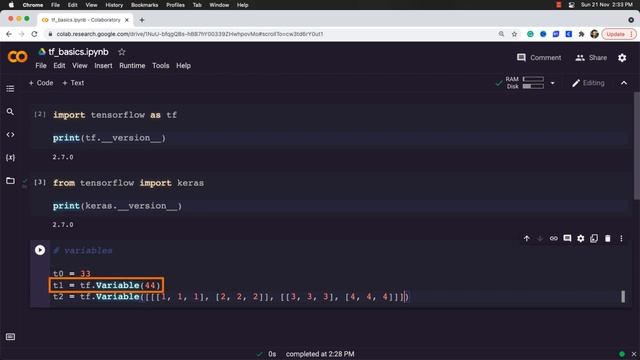Collapse the header with chevron
This screenshot has height=360, width=640.
(x=624, y=83)
